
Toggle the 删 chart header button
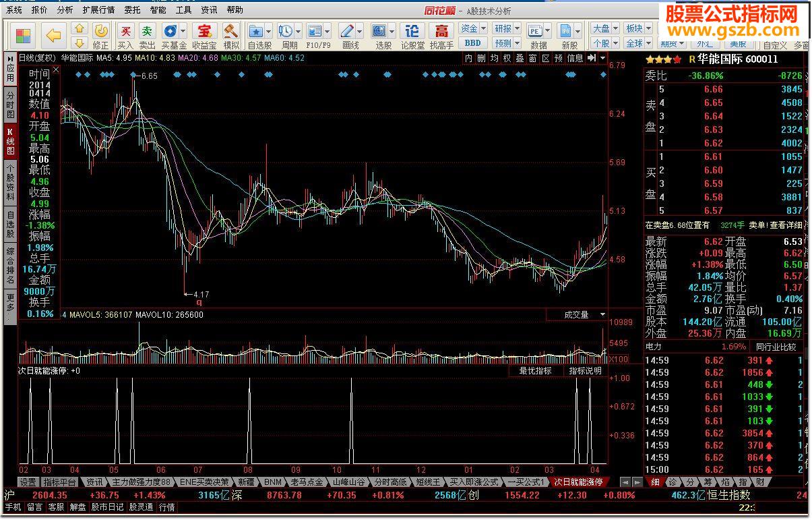pyautogui.click(x=481, y=59)
